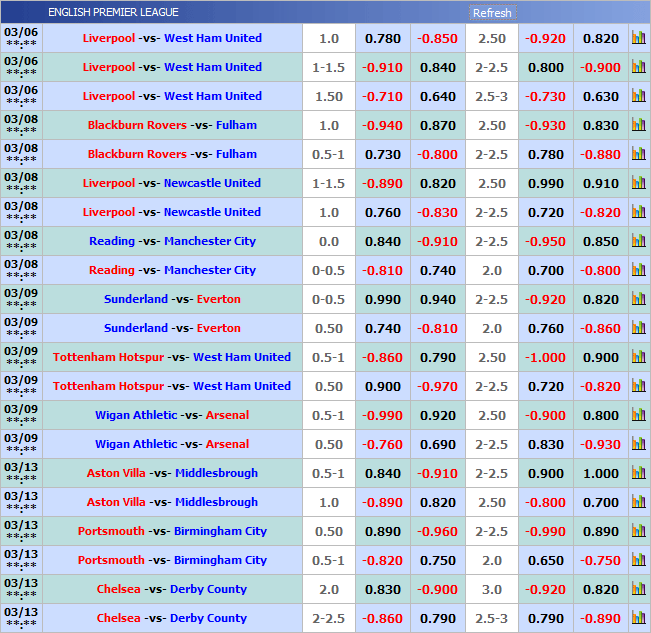Open stats chart for Sunderland–Everton 0.50 handicap row
Image resolution: width=651 pixels, height=633 pixels.
(639, 328)
